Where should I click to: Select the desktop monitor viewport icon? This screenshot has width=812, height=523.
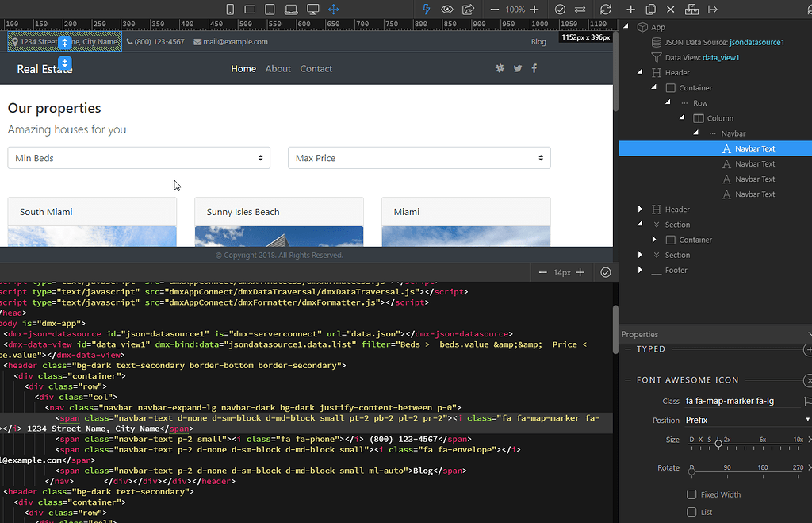(312, 10)
